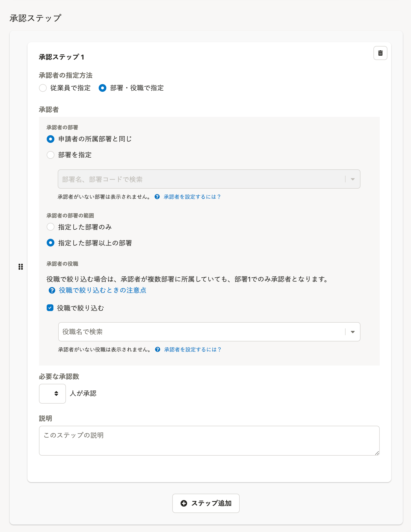Select 指定した部署以上の部署 radio option
Viewport: 411px width, 532px height.
[x=50, y=243]
